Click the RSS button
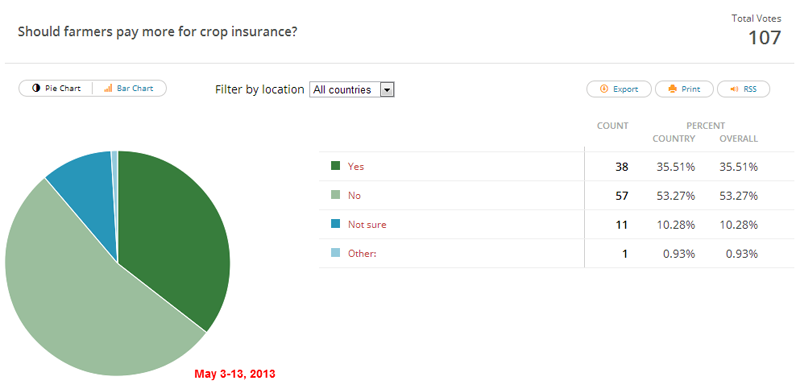The width and height of the screenshot is (800, 389). (743, 89)
